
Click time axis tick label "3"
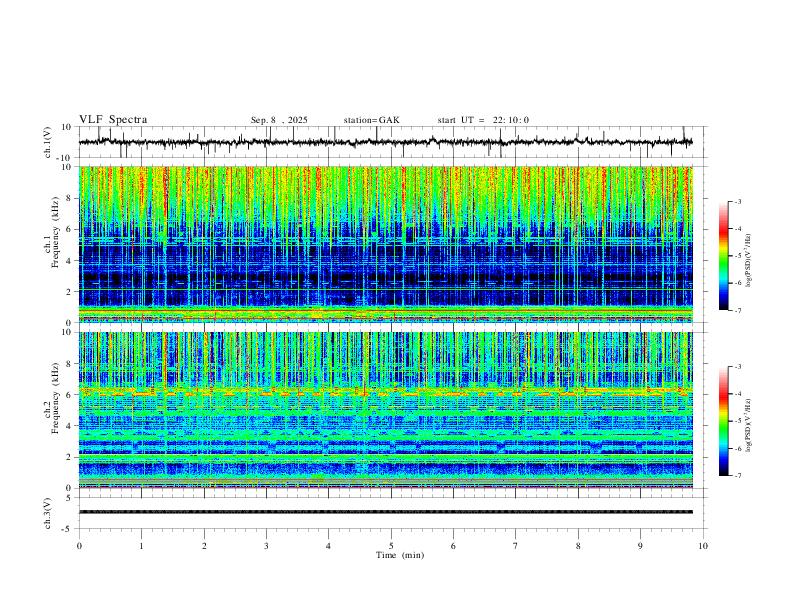click(x=266, y=546)
